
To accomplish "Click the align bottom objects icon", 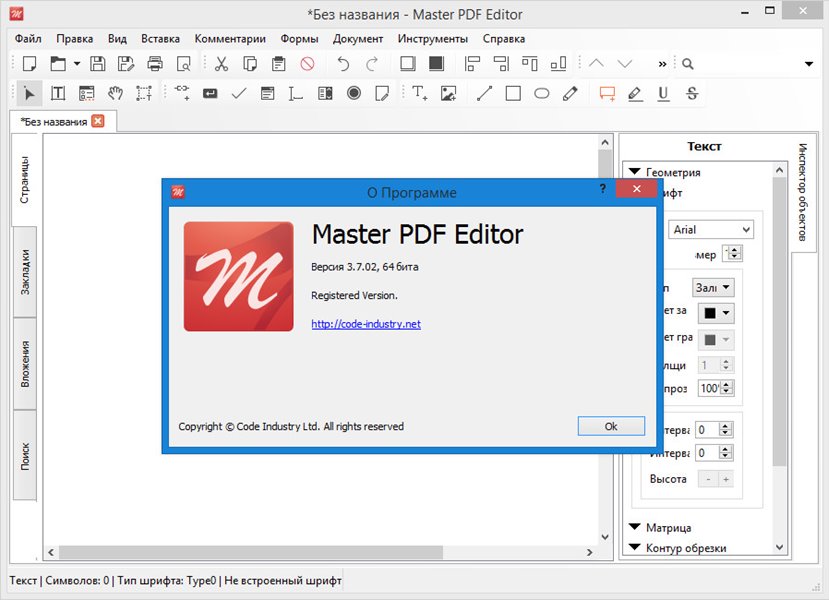I will (x=558, y=64).
